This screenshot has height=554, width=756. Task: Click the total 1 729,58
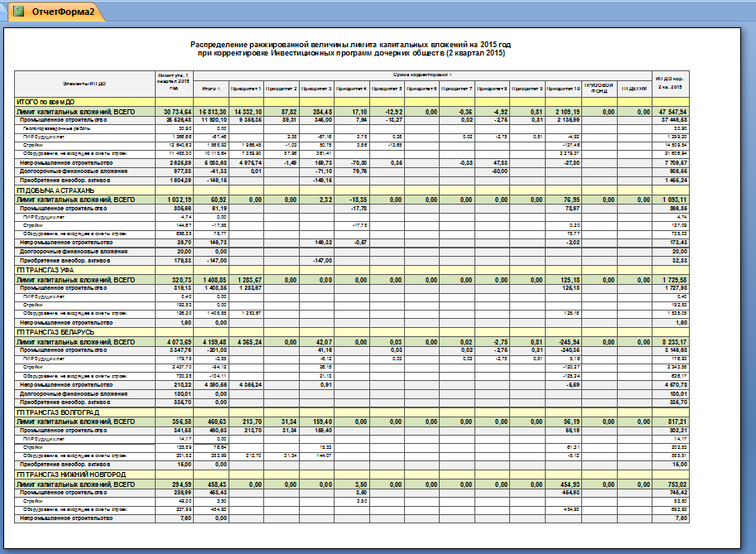pos(675,280)
